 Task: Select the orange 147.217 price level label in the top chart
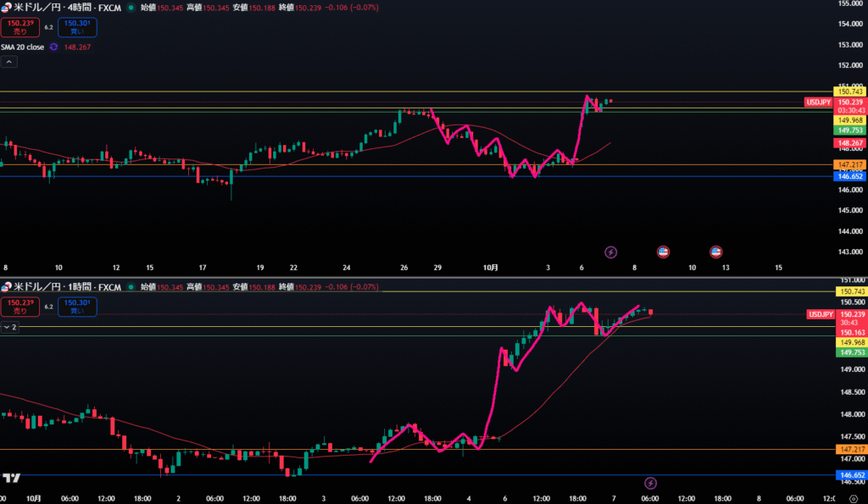tap(849, 164)
